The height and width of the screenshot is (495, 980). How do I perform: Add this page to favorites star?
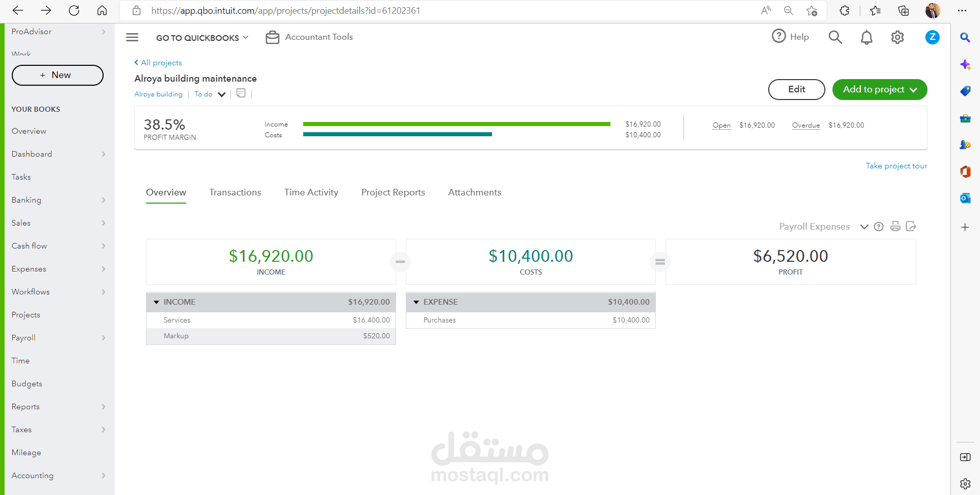point(812,10)
